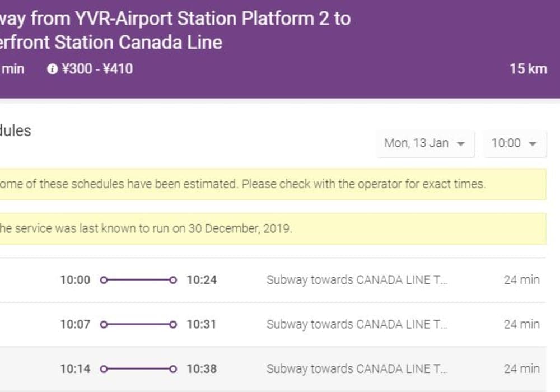Click 24 min duration on the 10:00 row
560x392 pixels.
point(521,280)
